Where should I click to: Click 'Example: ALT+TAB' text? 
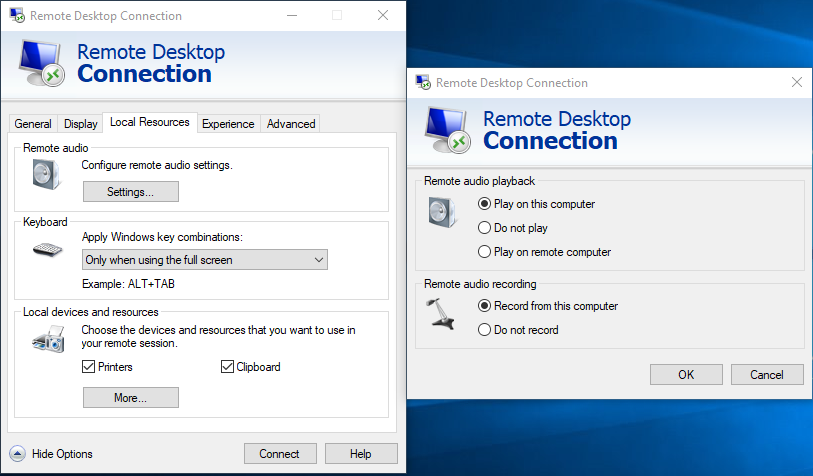pyautogui.click(x=129, y=284)
